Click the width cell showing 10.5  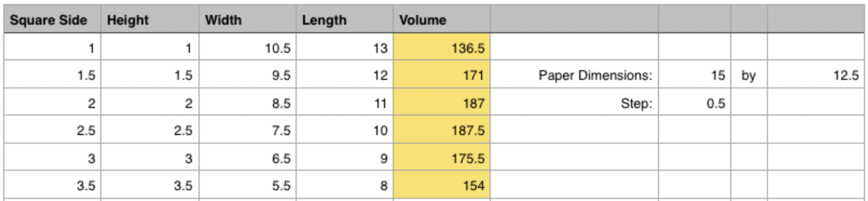(x=247, y=47)
